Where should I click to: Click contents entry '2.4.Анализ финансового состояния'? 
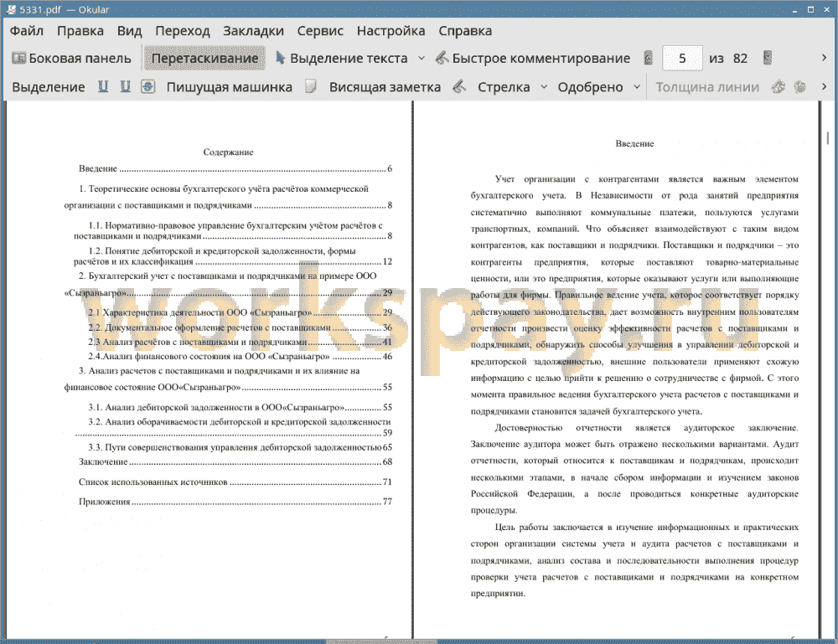tap(240, 356)
